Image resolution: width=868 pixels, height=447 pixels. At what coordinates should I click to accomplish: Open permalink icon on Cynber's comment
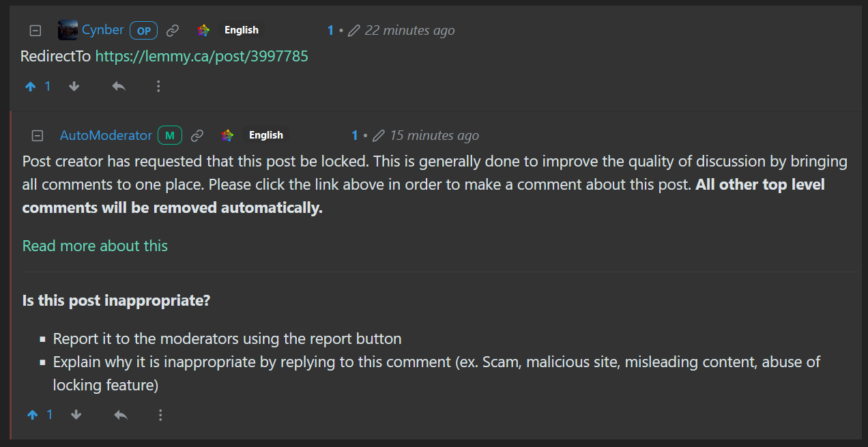173,31
